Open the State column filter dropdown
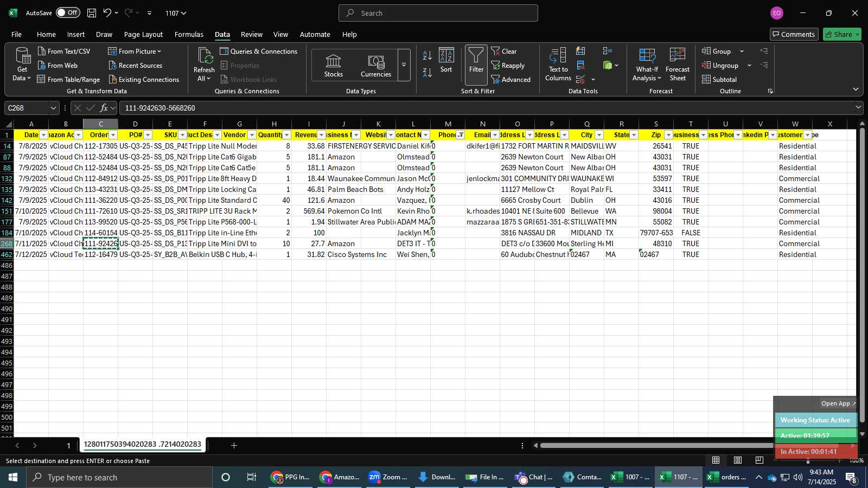868x488 pixels. [x=634, y=135]
